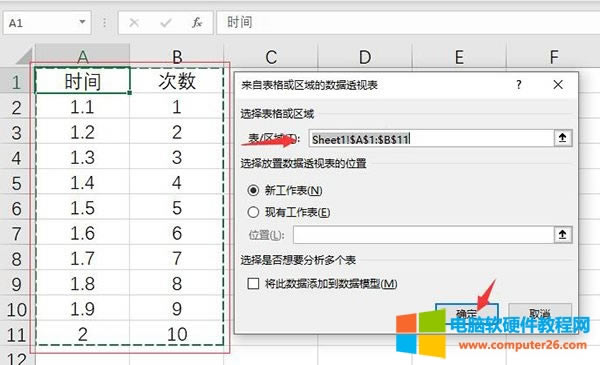This screenshot has height=365, width=600.
Task: Click cell B9 containing 8
Action: tap(177, 283)
